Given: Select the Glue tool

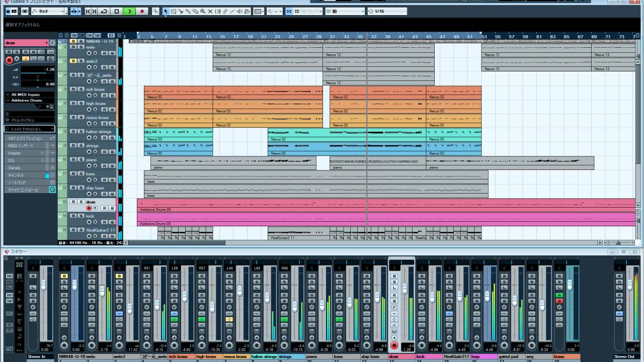Looking at the screenshot, I should [188, 11].
